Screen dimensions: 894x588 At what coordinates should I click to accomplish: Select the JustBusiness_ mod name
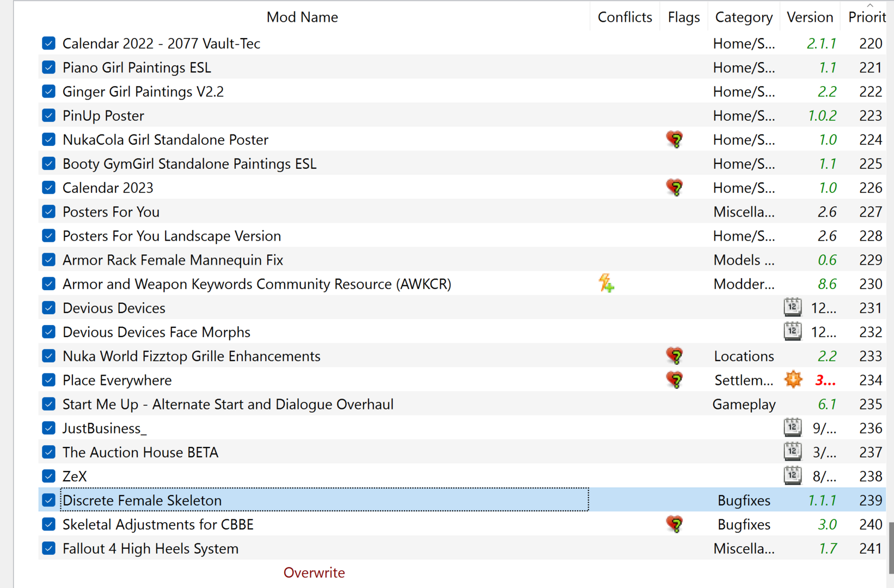(x=105, y=428)
